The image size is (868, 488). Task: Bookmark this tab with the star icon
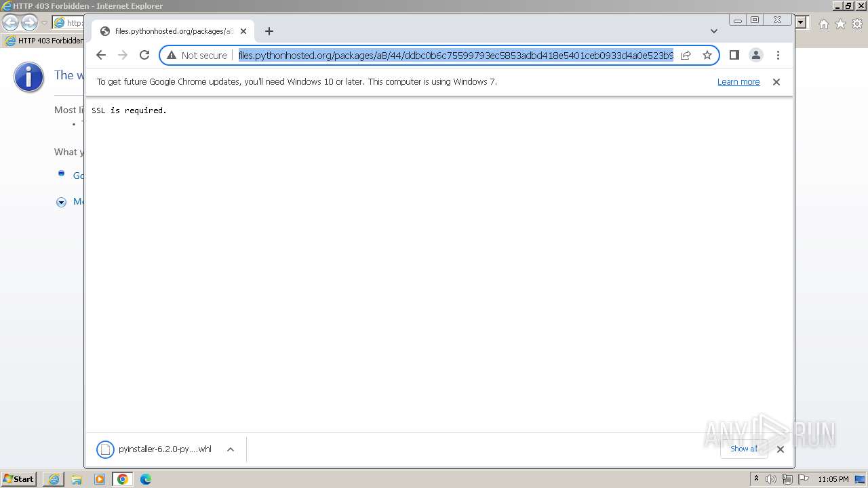(707, 55)
